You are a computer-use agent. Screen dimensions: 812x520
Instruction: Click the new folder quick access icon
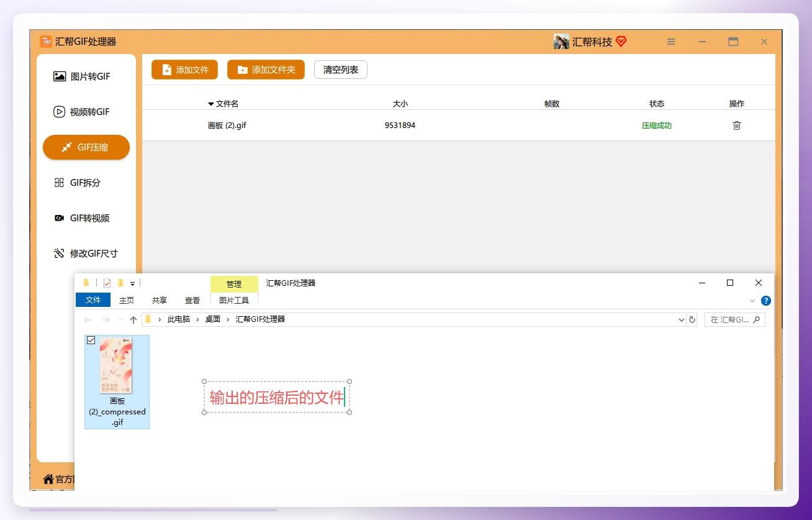[120, 283]
